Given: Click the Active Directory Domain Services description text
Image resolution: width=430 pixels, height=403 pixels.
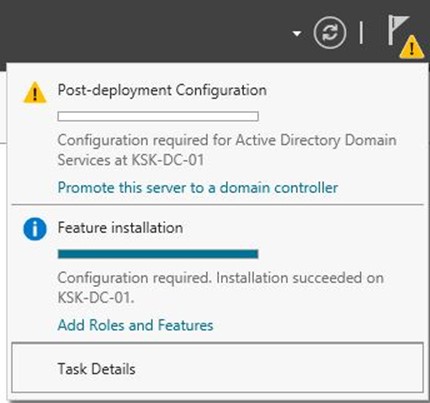Looking at the screenshot, I should (x=227, y=150).
